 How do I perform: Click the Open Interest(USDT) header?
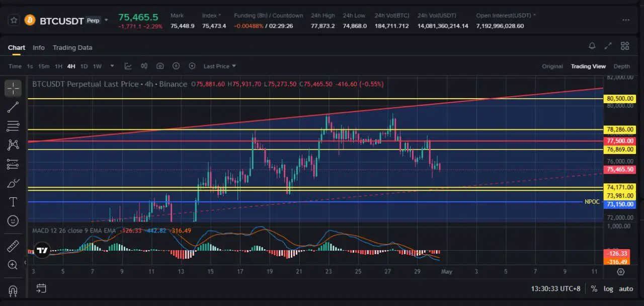click(506, 16)
